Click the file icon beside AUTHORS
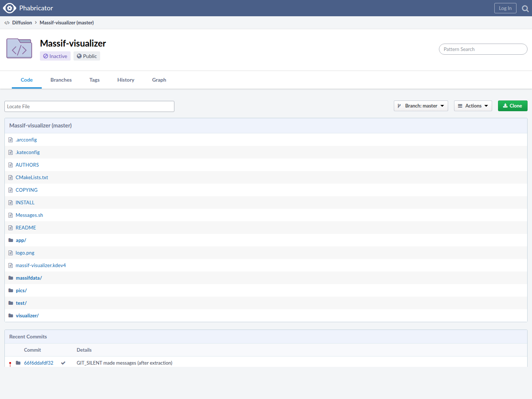Screen dimensions: 532x399 tap(11, 165)
